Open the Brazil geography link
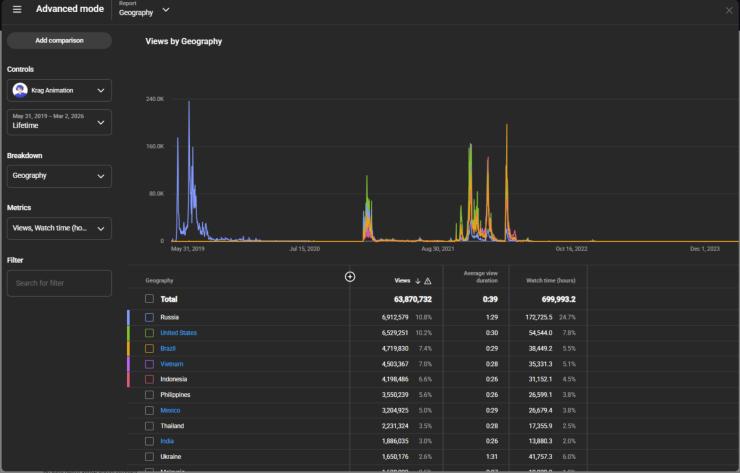The width and height of the screenshot is (740, 473). (x=168, y=348)
